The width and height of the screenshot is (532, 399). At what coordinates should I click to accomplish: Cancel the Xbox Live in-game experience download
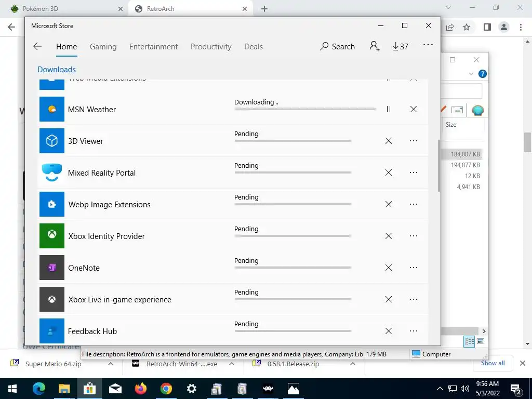pos(389,299)
